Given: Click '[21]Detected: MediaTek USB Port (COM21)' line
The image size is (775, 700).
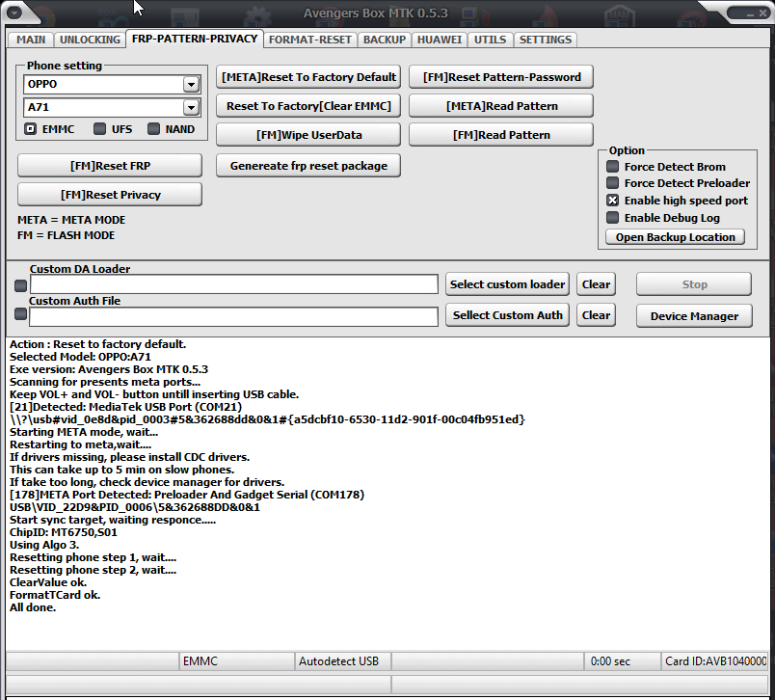Looking at the screenshot, I should pos(125,407).
